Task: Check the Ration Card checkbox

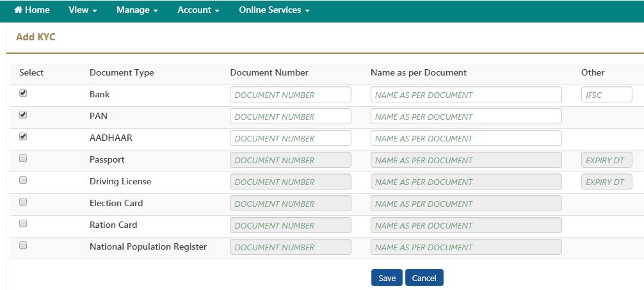Action: point(23,224)
